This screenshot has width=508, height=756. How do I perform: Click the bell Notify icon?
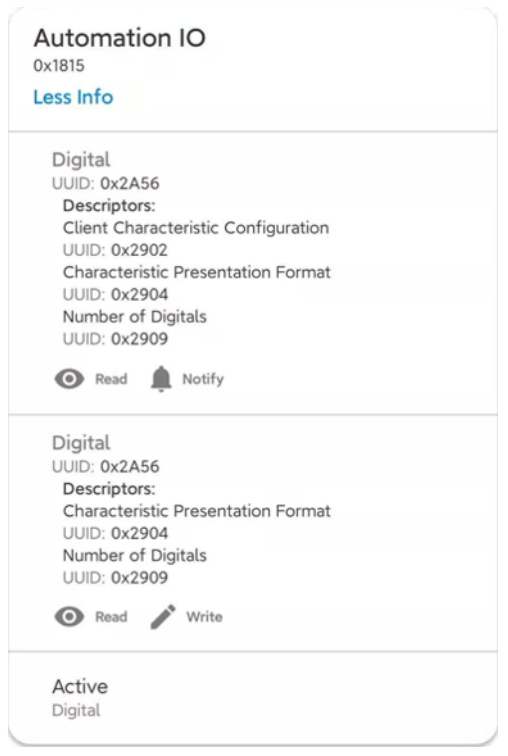click(161, 379)
